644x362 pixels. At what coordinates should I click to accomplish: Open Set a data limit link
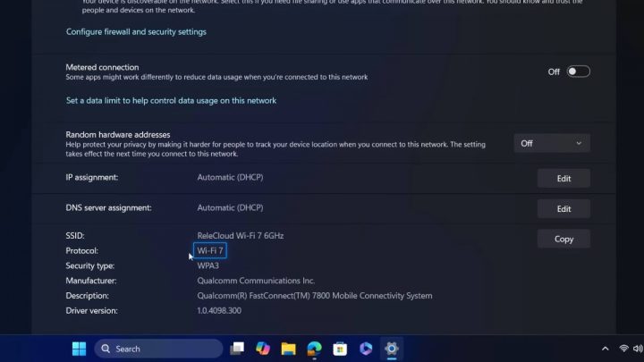coord(171,100)
